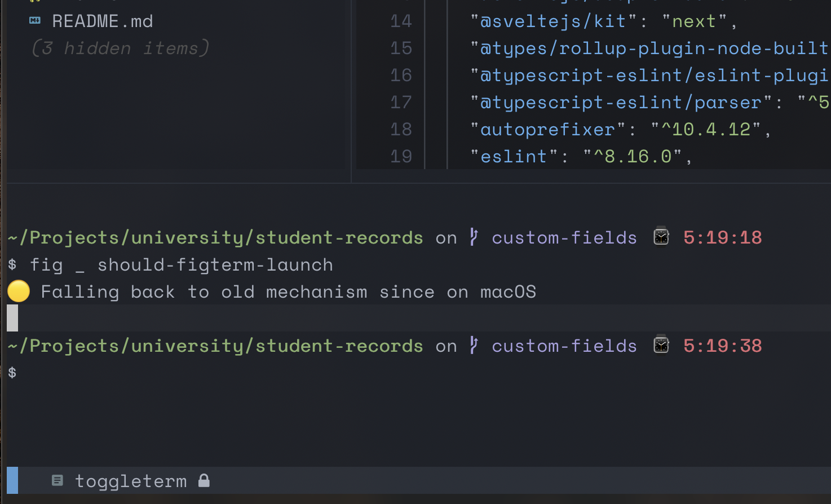The image size is (831, 504).
Task: Click the custom-fields branch name
Action: (564, 237)
